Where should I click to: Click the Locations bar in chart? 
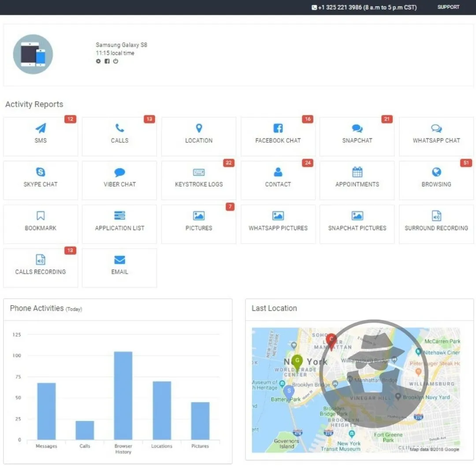(x=162, y=410)
